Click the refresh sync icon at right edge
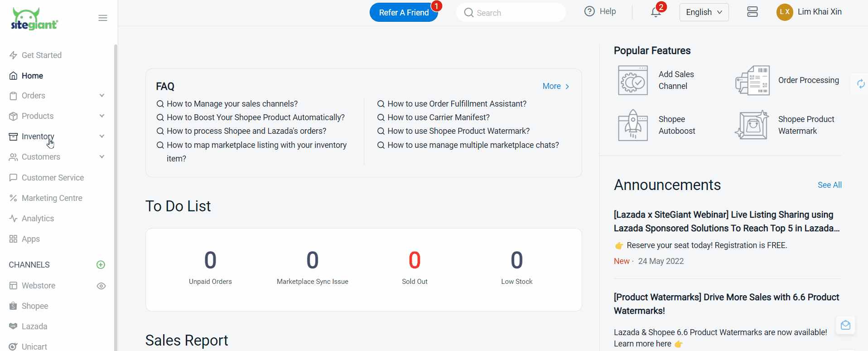Screen dimensions: 868x351 (861, 84)
